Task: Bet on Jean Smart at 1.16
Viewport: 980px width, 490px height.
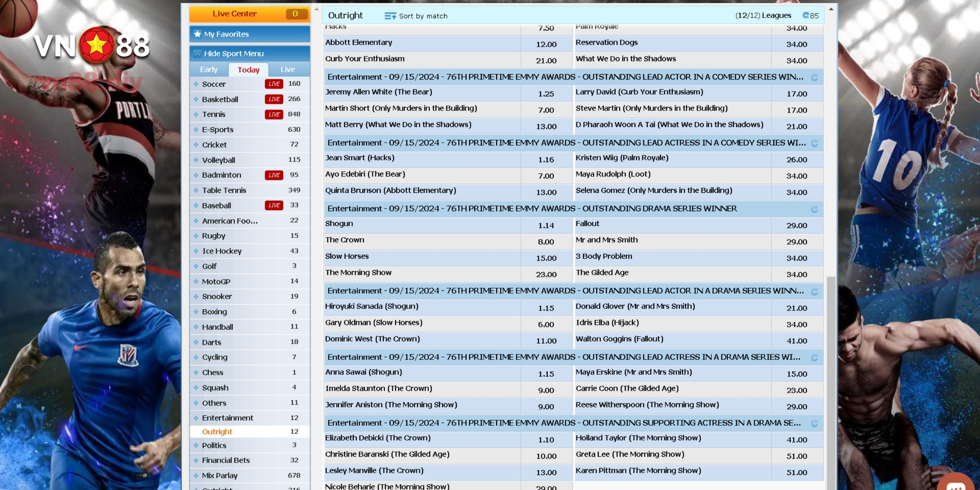Action: click(546, 160)
